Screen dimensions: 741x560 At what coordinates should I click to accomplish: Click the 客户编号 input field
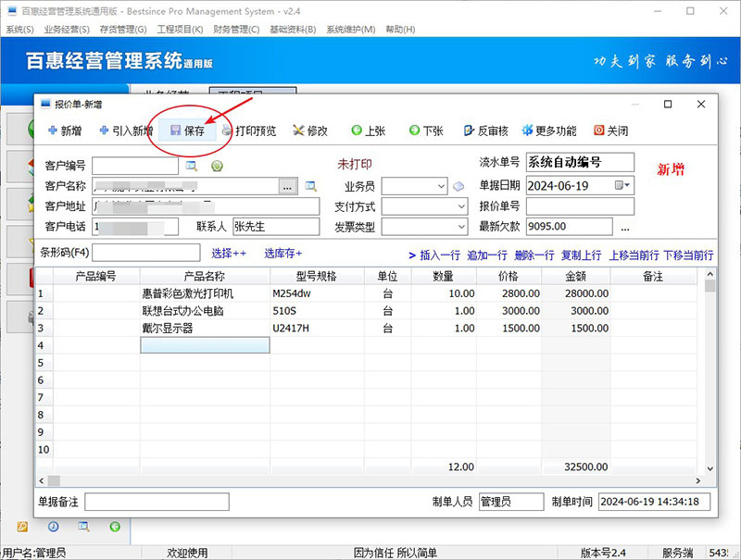point(135,166)
